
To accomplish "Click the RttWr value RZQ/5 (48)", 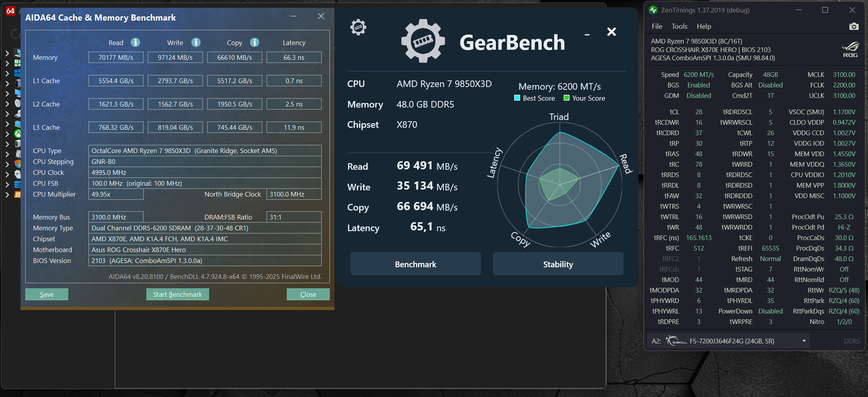I will [844, 290].
